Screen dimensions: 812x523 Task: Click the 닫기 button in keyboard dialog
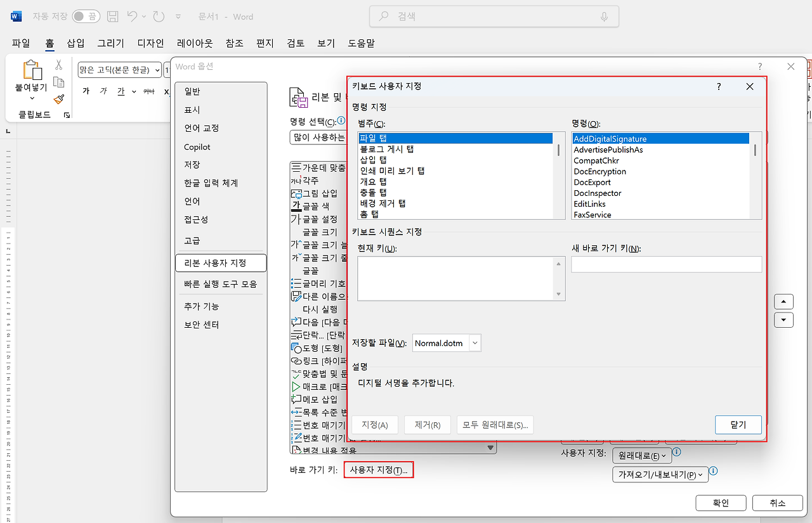point(738,425)
